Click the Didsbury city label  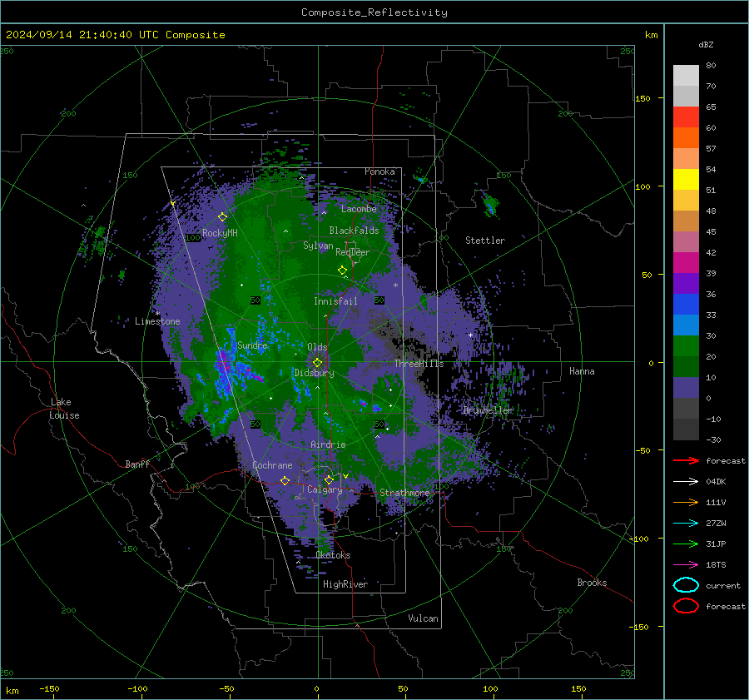tap(314, 373)
